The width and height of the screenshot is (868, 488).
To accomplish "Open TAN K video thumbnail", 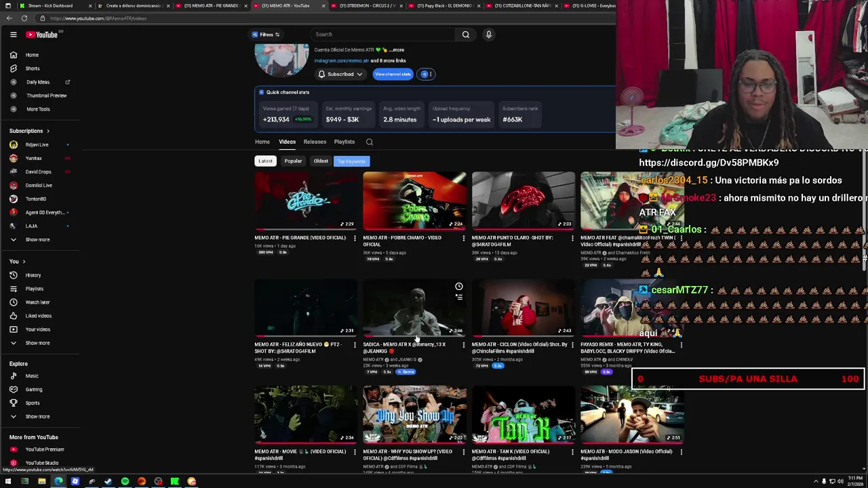I will 523,414.
